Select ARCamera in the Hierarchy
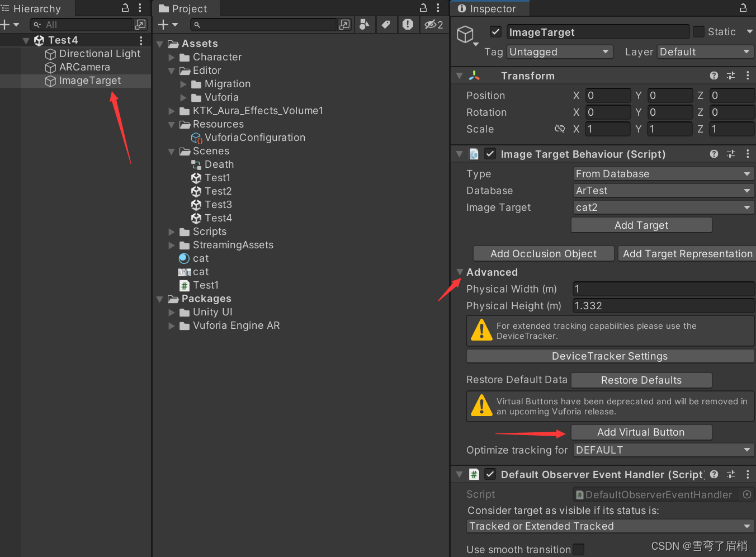This screenshot has width=756, height=557. (x=85, y=67)
